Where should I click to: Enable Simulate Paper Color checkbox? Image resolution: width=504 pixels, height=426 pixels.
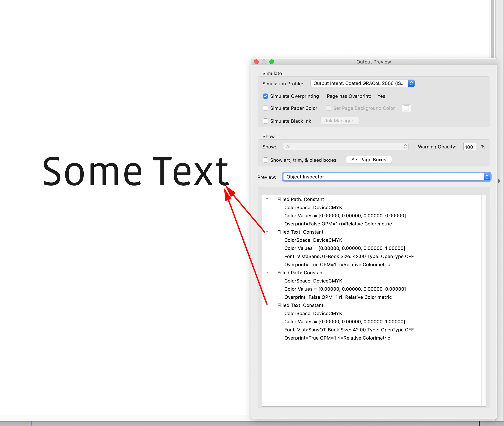[x=265, y=108]
